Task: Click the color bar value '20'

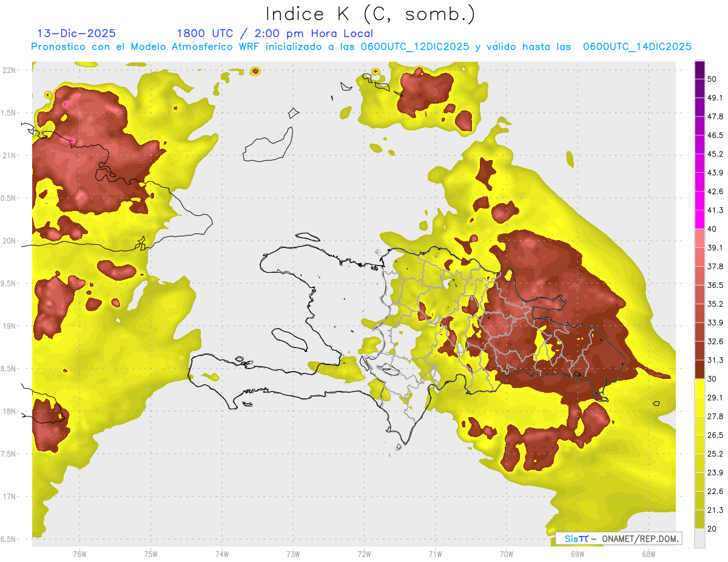Action: click(x=712, y=528)
